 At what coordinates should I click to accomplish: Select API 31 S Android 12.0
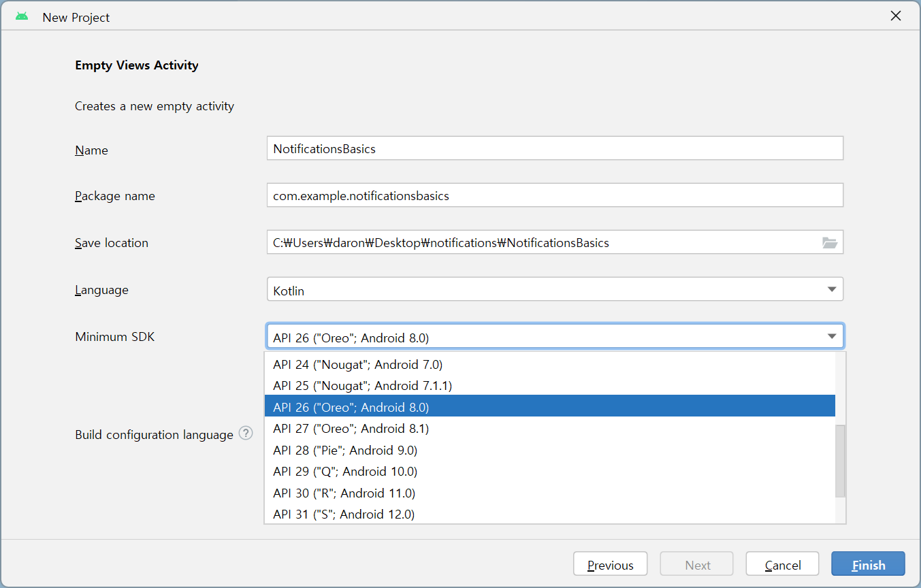pos(549,514)
